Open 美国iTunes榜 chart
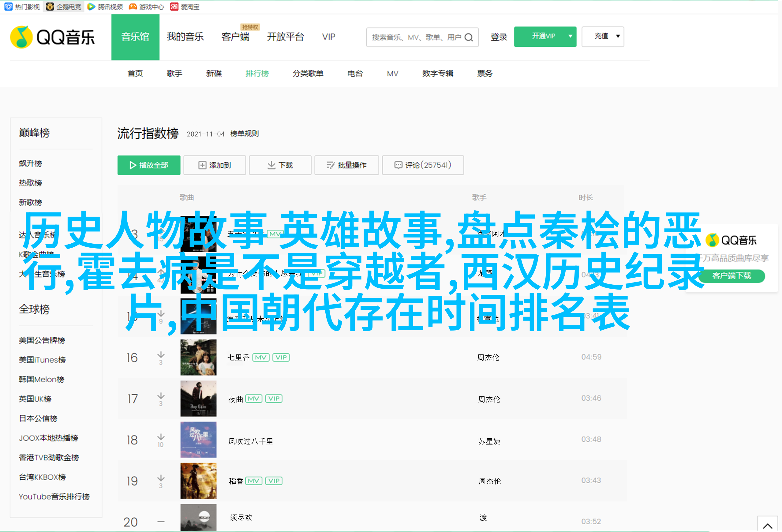The image size is (782, 532). pyautogui.click(x=43, y=360)
